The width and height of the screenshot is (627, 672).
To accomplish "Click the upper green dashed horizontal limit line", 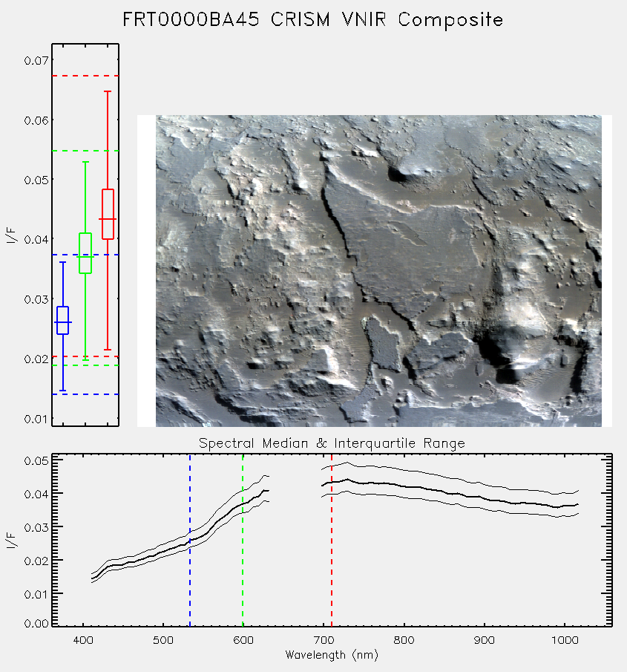I will pyautogui.click(x=85, y=151).
